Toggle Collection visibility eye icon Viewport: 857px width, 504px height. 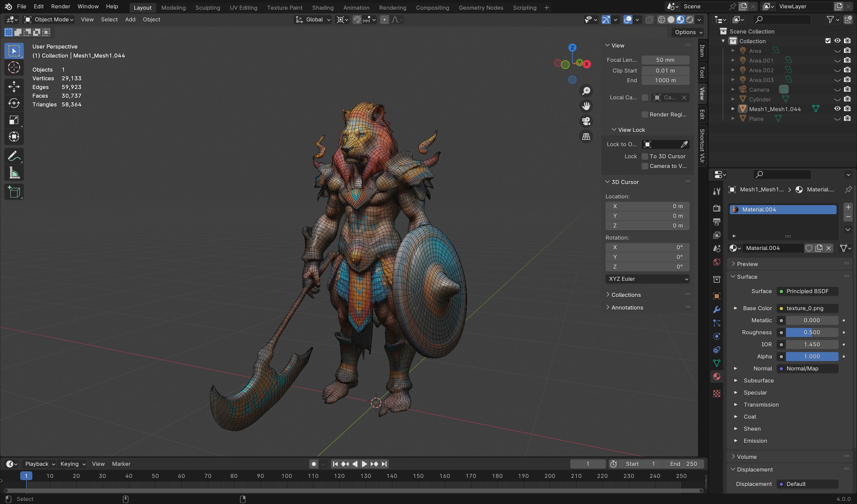(837, 41)
